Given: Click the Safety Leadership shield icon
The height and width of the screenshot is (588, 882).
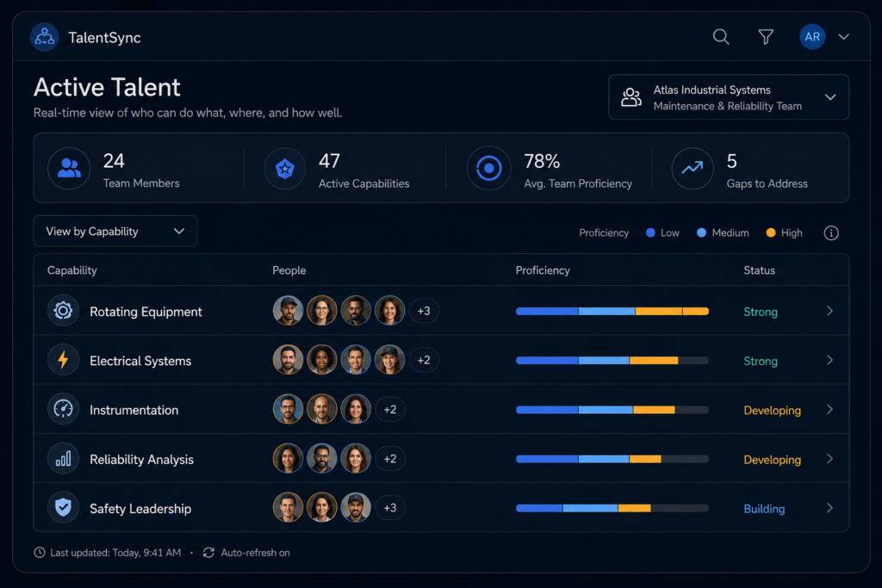Looking at the screenshot, I should [x=63, y=508].
